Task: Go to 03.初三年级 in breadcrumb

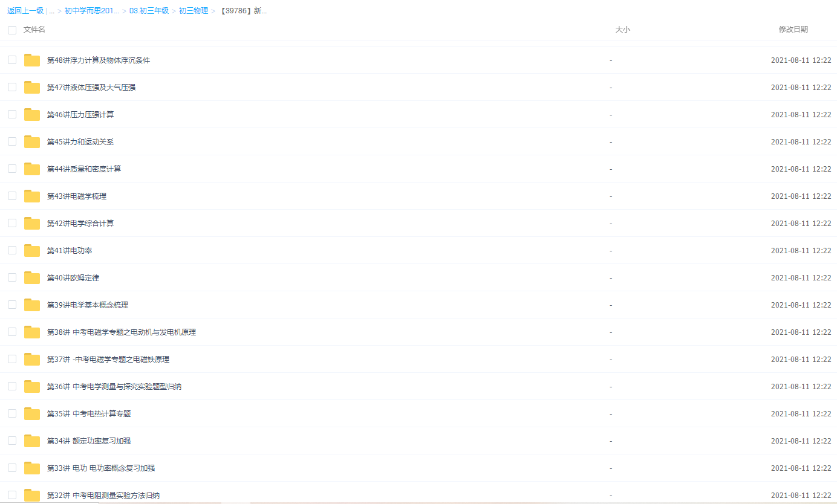Action: (149, 11)
